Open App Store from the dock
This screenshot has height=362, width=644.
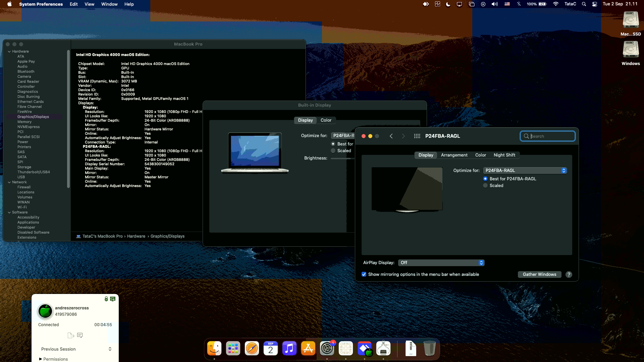(x=308, y=349)
